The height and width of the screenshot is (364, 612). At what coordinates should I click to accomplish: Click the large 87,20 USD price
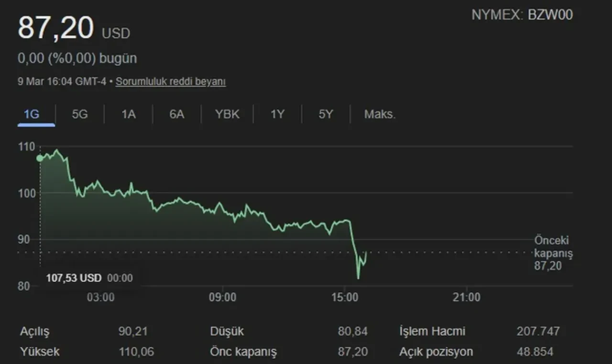click(x=55, y=28)
